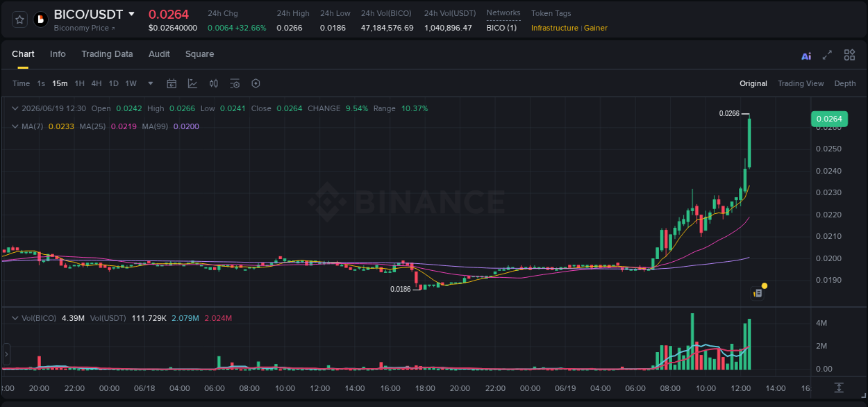Switch to Original chart mode
868x407 pixels.
pyautogui.click(x=753, y=83)
